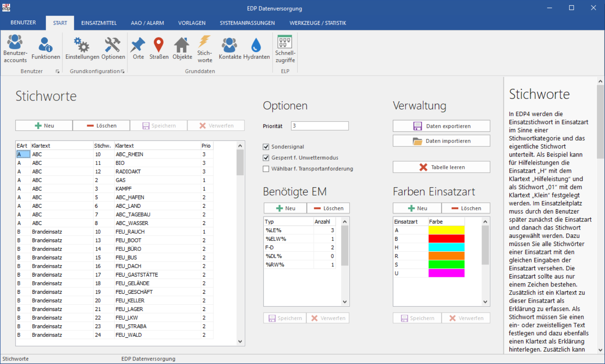Click Löschen in Benötigte EM
Viewport: 605px width, 364px height.
[x=328, y=208]
